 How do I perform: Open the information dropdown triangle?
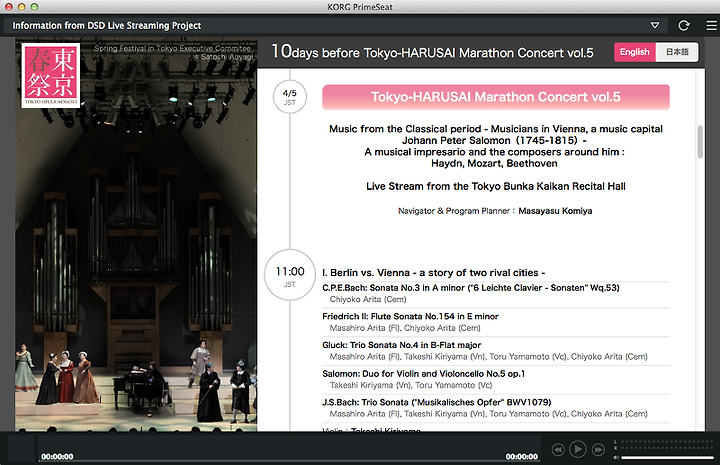[655, 25]
